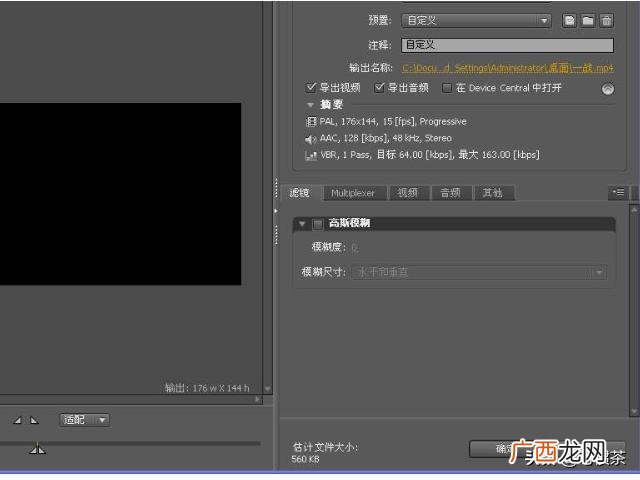Viewport: 640px width, 480px height.
Task: Click the preview timeline bar
Action: tap(130, 443)
